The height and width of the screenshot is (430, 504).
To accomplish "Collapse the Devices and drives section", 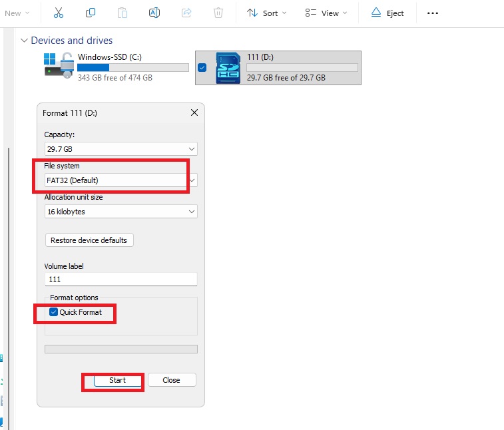I will click(25, 41).
